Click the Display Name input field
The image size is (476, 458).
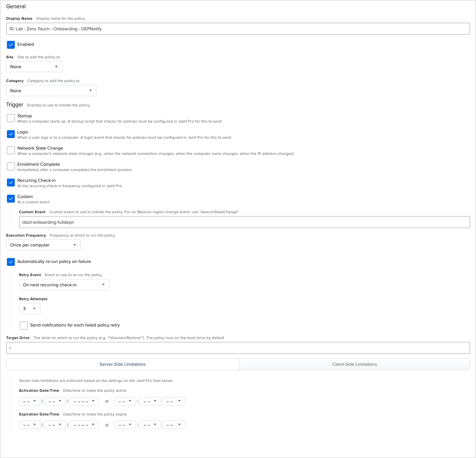click(x=238, y=29)
